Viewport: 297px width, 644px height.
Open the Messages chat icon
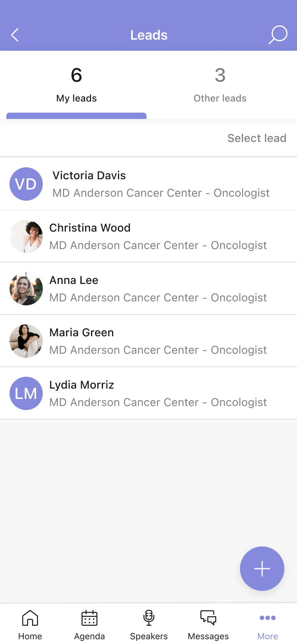tap(208, 618)
